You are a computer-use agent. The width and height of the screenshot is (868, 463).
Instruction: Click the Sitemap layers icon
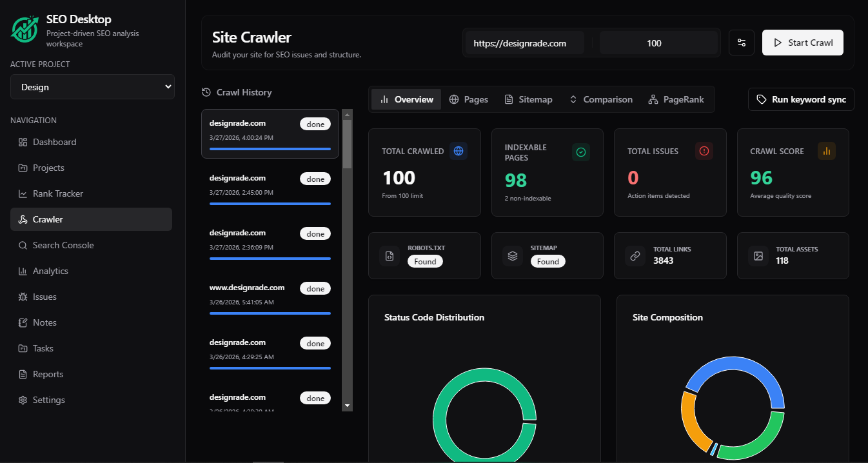513,255
